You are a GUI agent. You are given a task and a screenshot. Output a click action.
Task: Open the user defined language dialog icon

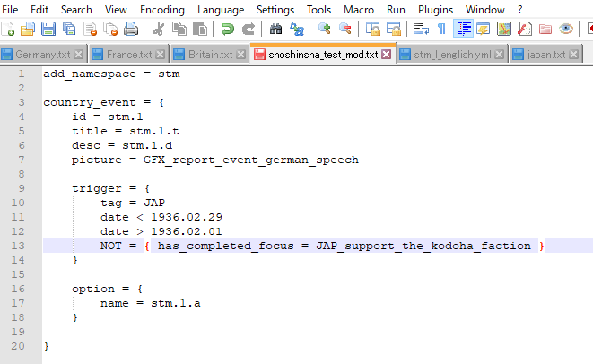point(484,29)
